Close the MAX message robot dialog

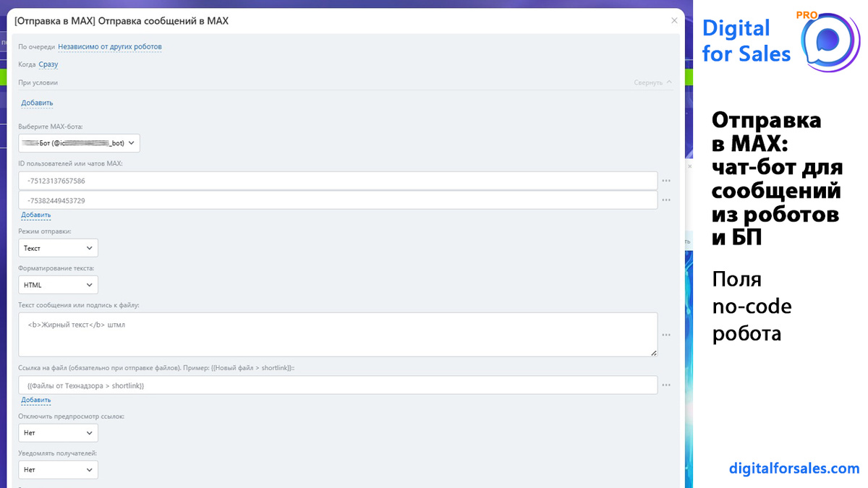click(x=674, y=21)
